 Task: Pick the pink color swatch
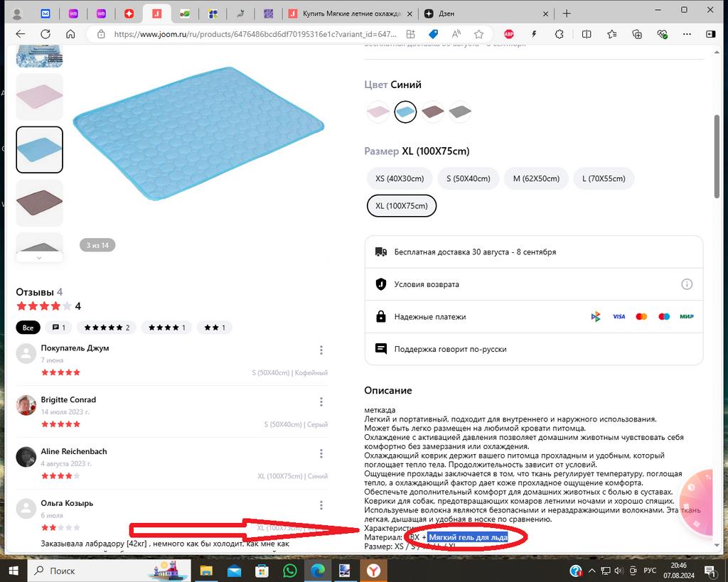pyautogui.click(x=378, y=112)
